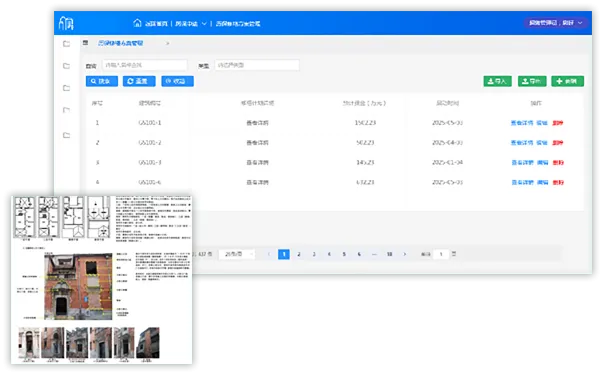This screenshot has width=604, height=376.
Task: Click the first menu item next to home icon
Action: pos(156,24)
